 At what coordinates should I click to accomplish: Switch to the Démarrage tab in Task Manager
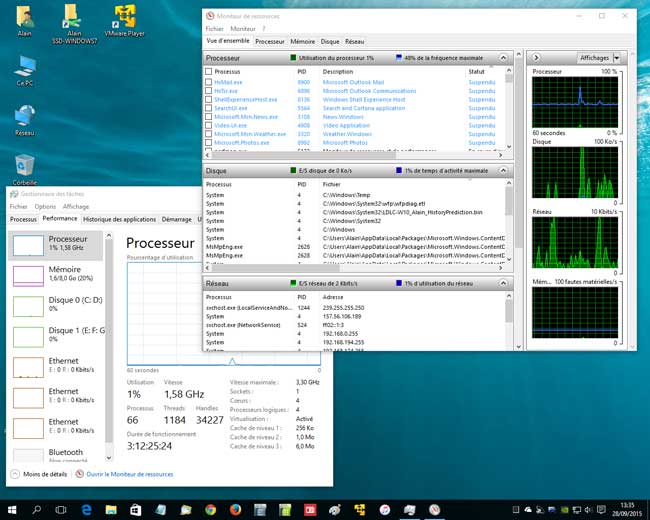coord(177,219)
